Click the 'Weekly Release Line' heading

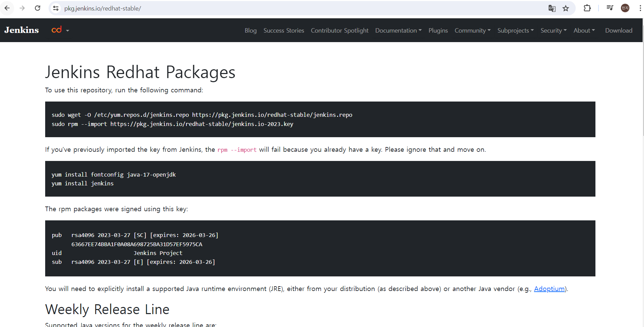pyautogui.click(x=107, y=309)
